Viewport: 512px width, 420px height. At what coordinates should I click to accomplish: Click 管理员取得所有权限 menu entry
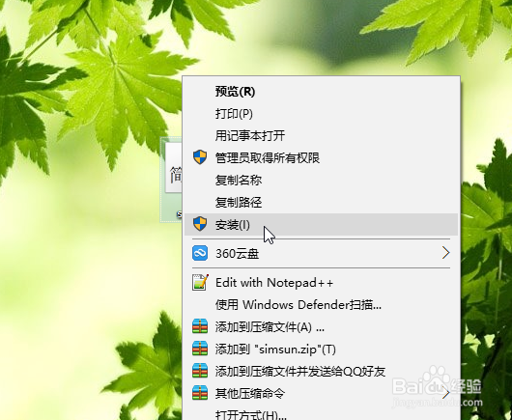click(321, 158)
